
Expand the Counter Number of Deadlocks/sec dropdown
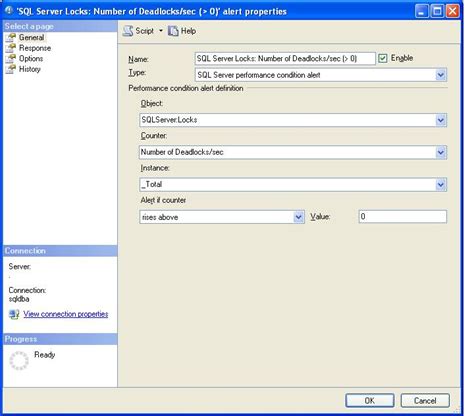tap(440, 152)
